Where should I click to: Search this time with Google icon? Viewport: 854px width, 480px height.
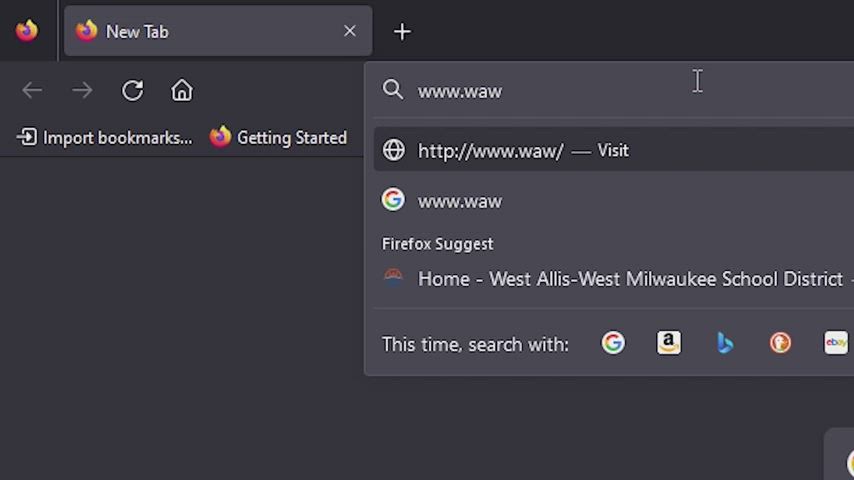click(613, 343)
